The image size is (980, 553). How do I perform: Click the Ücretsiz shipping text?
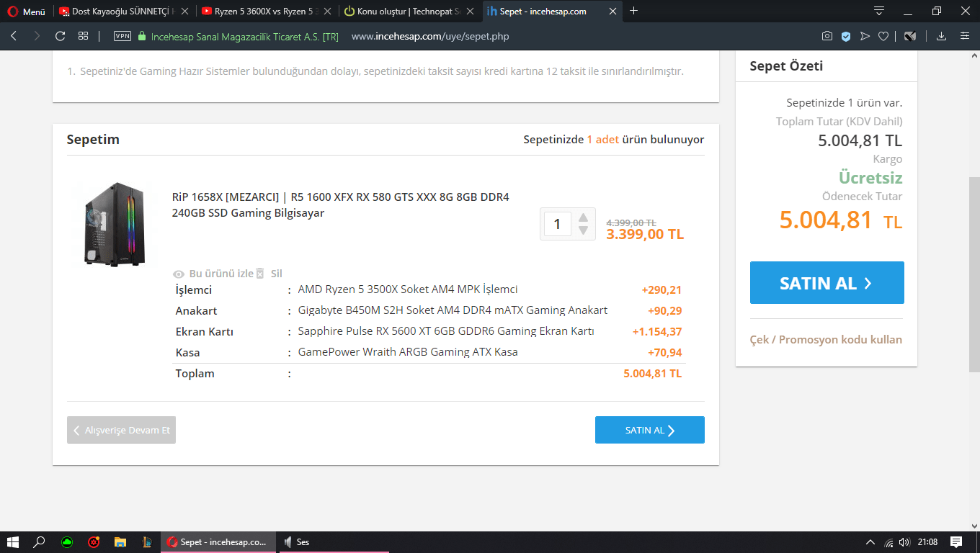tap(870, 178)
